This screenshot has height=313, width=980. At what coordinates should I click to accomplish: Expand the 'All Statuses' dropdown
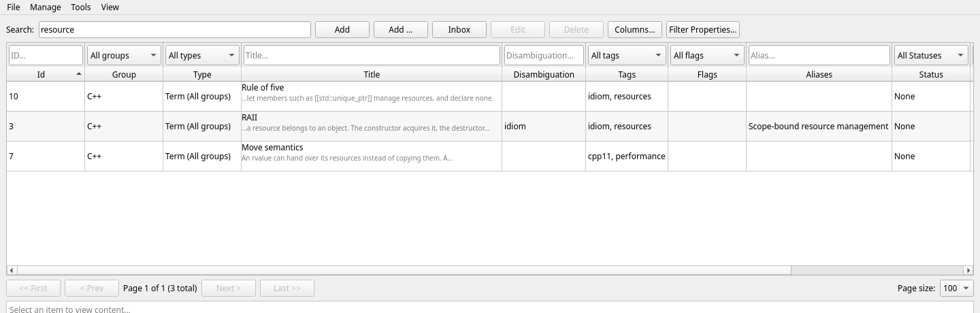coord(931,55)
